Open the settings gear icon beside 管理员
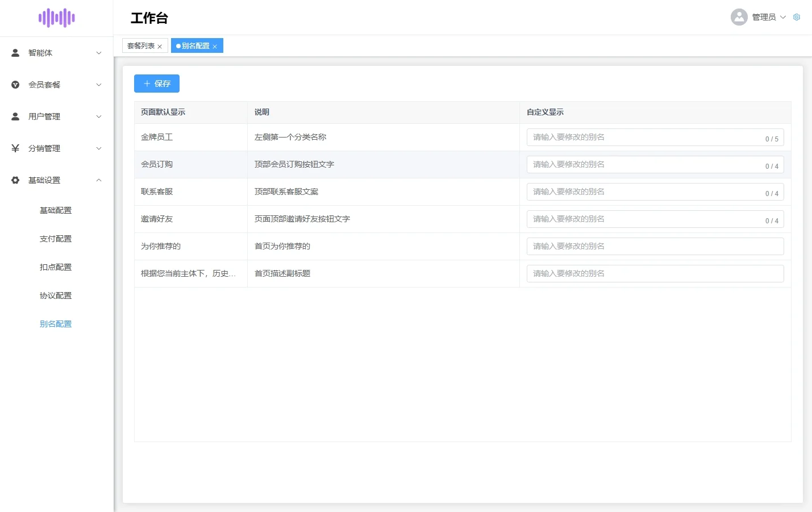Screen dimensions: 812x512 point(797,17)
